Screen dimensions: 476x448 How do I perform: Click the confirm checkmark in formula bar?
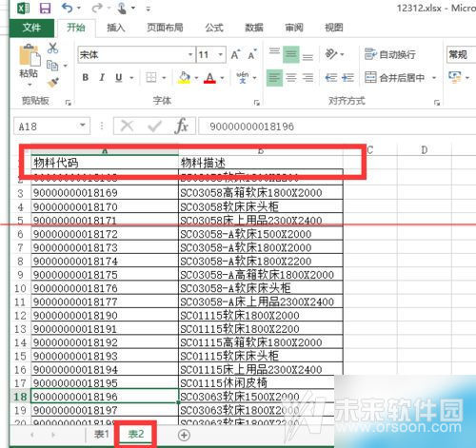154,127
